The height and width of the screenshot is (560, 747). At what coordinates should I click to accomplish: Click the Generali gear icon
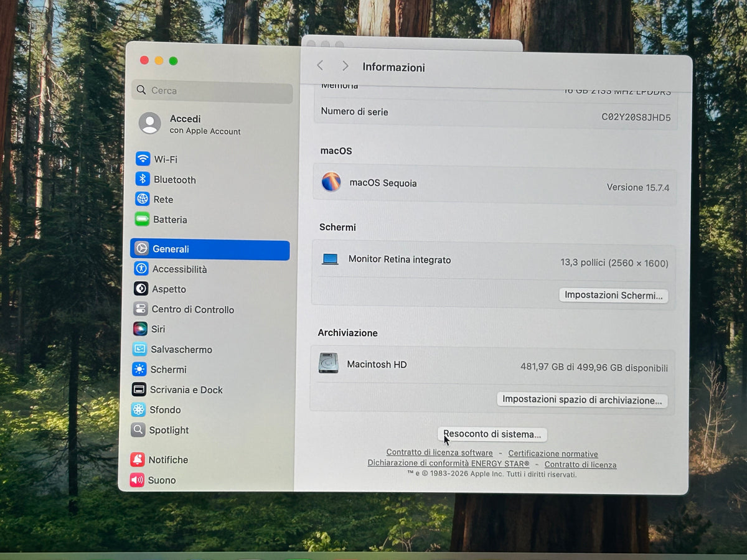(x=142, y=249)
